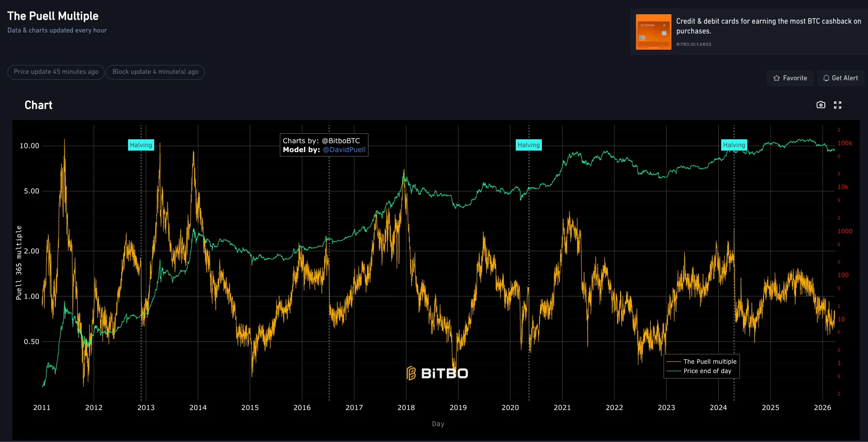Expand chart with the fullscreen icon
The width and height of the screenshot is (868, 442).
point(837,105)
